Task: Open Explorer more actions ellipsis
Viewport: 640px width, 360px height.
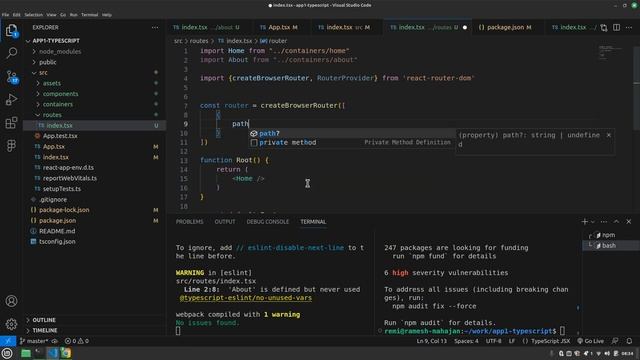Action: (155, 27)
